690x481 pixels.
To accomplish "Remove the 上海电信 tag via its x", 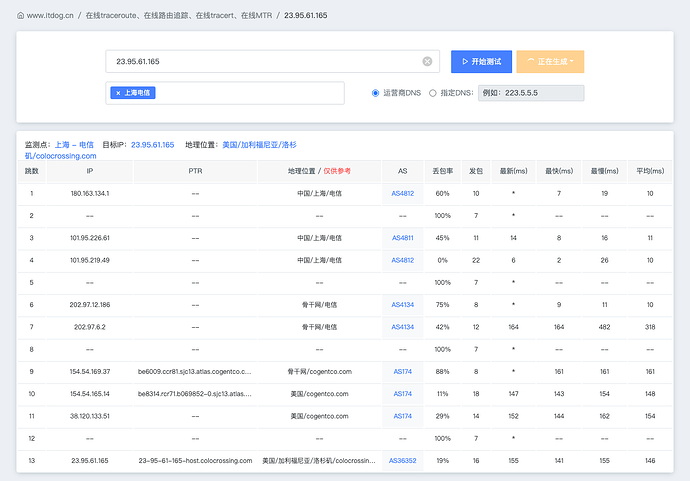I will [x=118, y=93].
